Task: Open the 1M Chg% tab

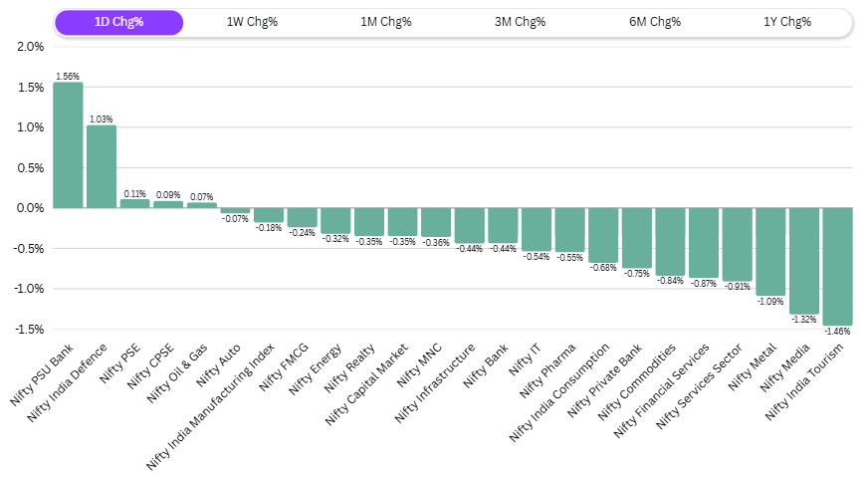Action: pos(386,22)
